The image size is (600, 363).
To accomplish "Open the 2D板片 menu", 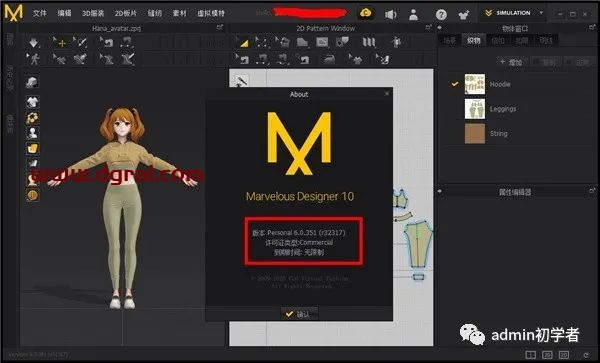I will [x=126, y=13].
